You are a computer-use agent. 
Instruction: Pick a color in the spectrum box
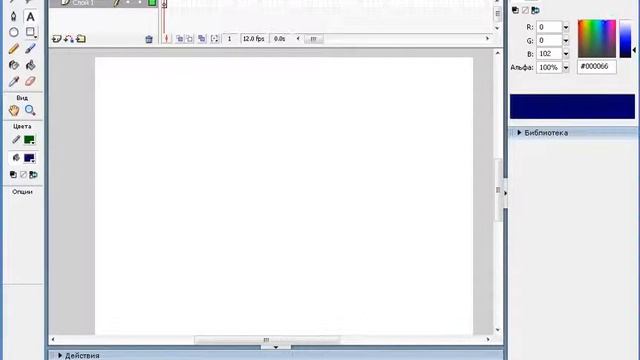[x=597, y=39]
